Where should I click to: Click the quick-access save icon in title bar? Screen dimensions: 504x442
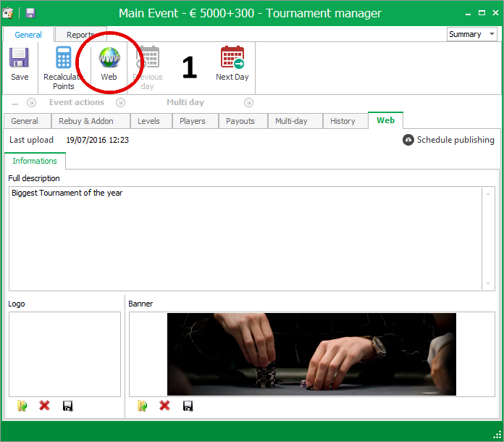tap(30, 13)
